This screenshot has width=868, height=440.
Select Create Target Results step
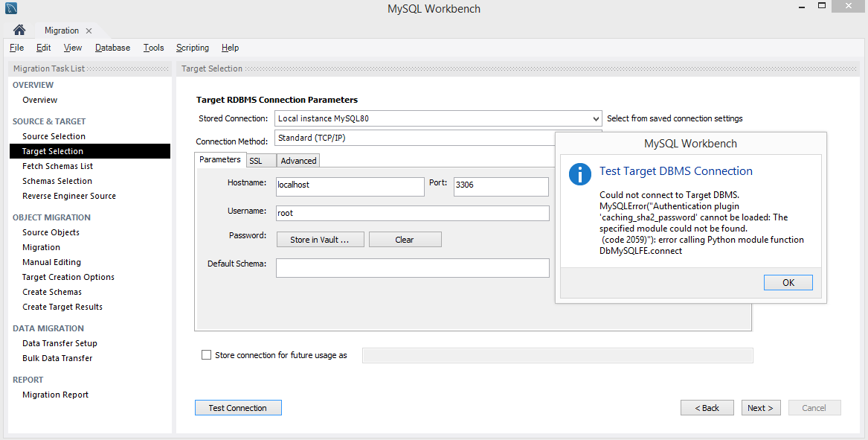pyautogui.click(x=62, y=307)
